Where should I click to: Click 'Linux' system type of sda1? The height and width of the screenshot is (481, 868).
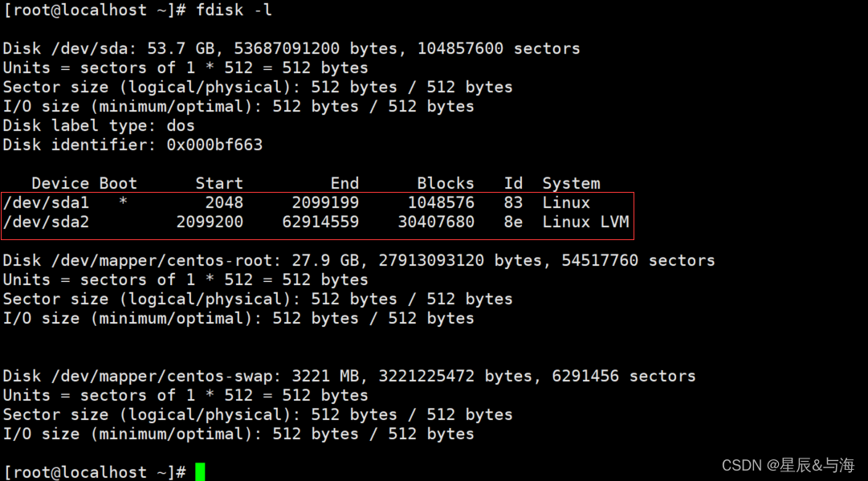566,202
